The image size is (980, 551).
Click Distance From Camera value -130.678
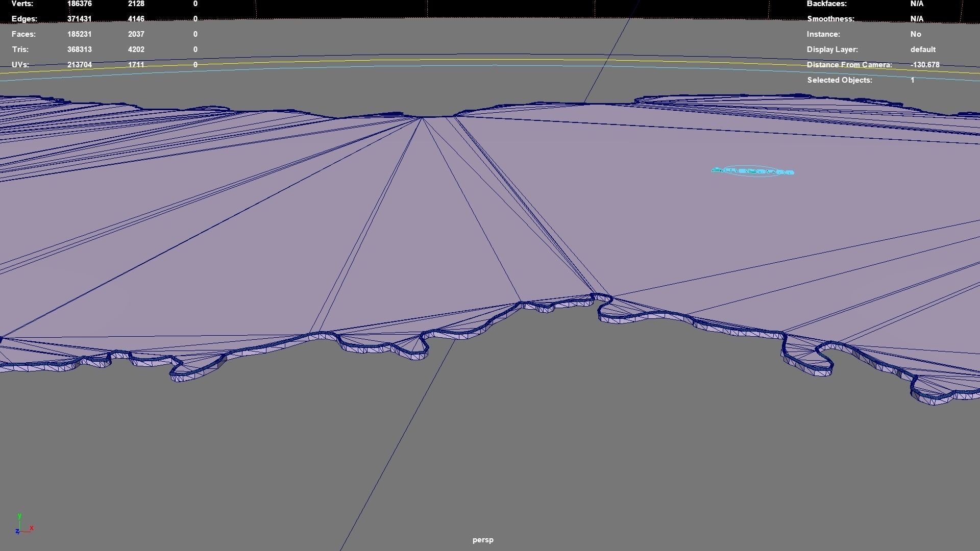click(924, 65)
